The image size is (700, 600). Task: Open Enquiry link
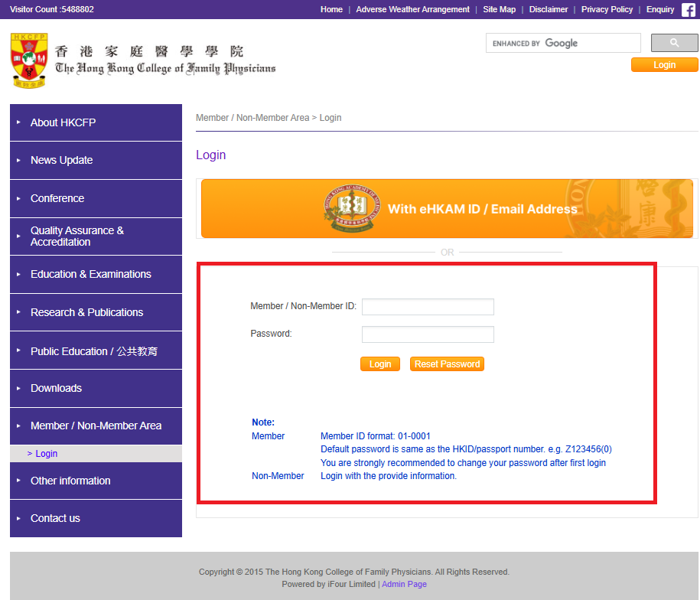pyautogui.click(x=659, y=9)
